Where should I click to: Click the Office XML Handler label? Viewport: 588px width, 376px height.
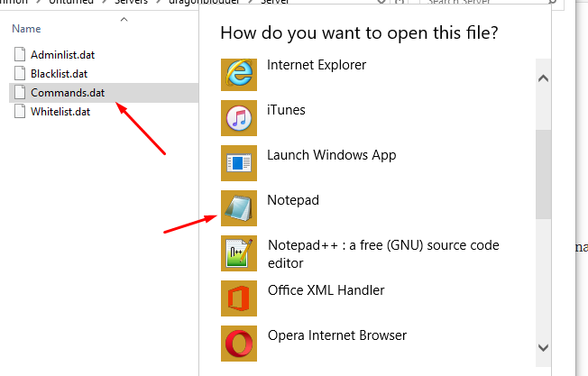click(x=326, y=290)
